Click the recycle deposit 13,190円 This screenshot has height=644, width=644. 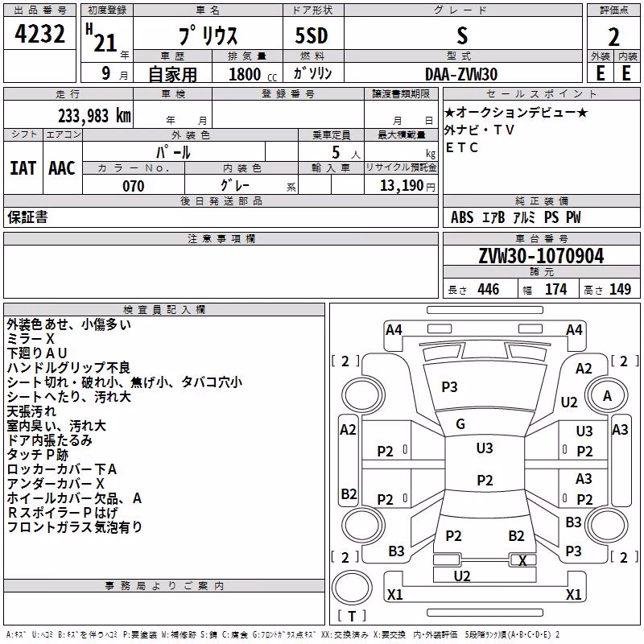click(407, 186)
